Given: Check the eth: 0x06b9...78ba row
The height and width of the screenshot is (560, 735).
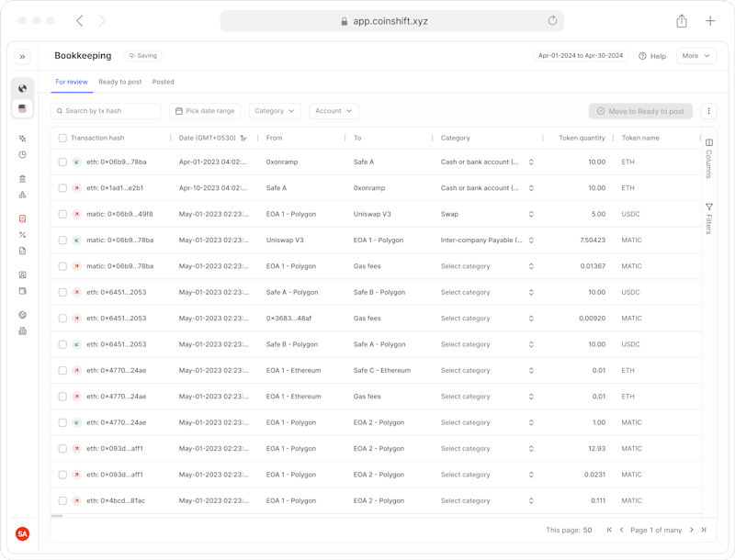Looking at the screenshot, I should click(x=62, y=162).
